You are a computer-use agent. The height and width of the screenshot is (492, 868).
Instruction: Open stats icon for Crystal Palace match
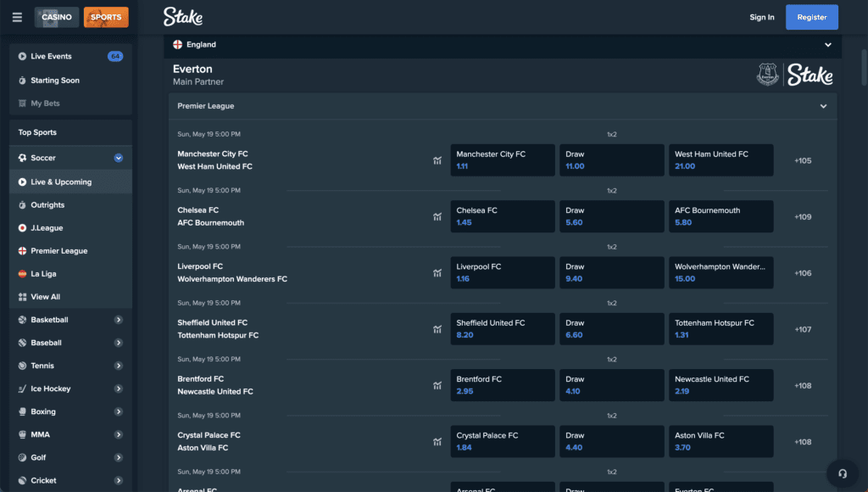coord(437,442)
